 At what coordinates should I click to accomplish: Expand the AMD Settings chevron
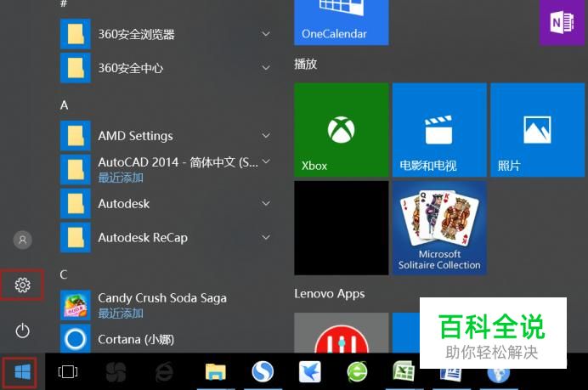[x=266, y=135]
